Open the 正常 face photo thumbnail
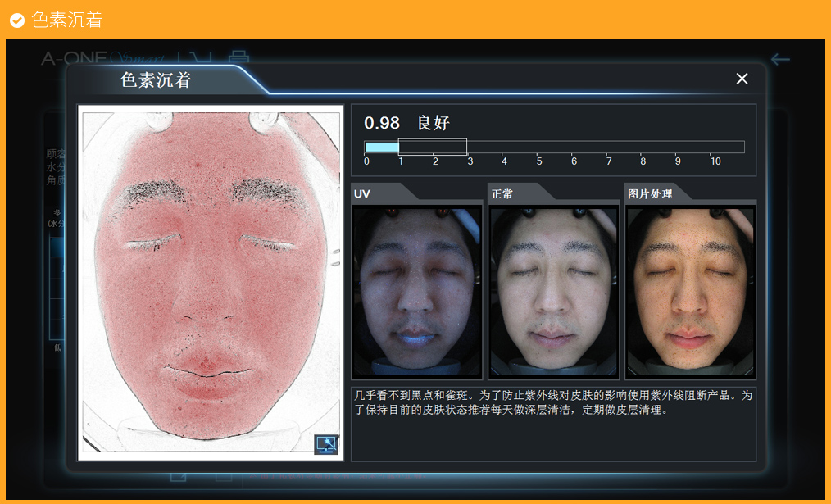831x504 pixels. click(x=554, y=291)
